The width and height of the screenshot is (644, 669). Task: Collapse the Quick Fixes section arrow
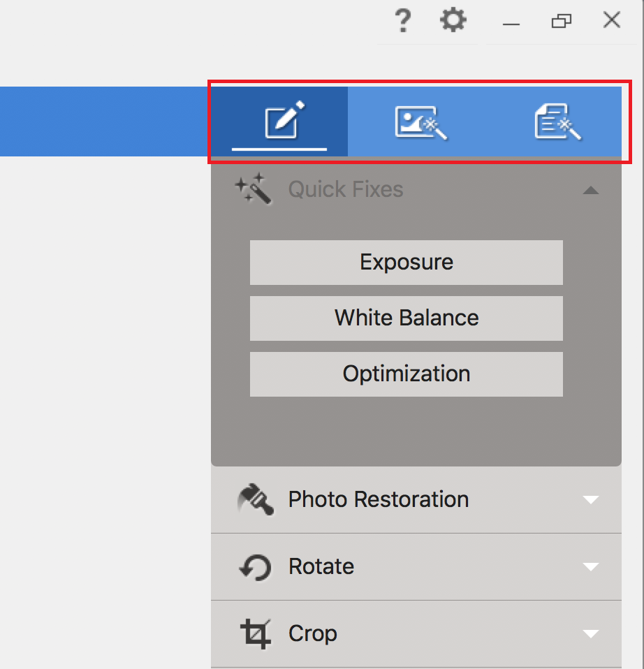[x=591, y=190]
